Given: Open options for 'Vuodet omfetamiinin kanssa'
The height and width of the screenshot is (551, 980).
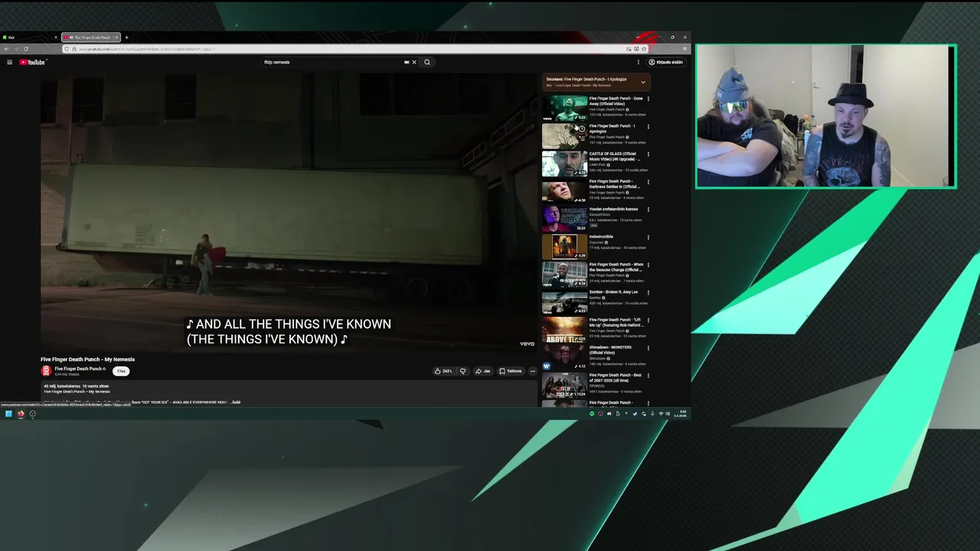Looking at the screenshot, I should 648,210.
